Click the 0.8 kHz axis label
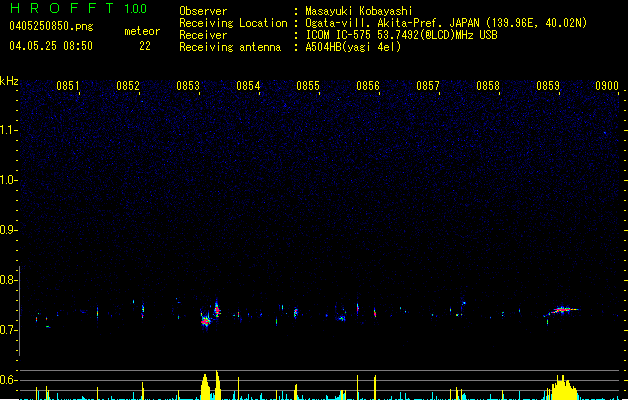Screen dimensions: 629x400 (8, 280)
